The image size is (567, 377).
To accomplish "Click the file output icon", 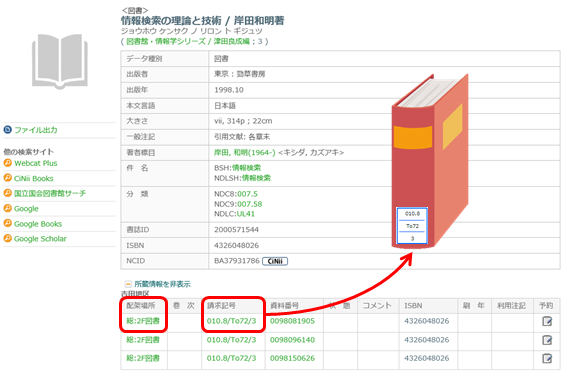I will tap(8, 130).
